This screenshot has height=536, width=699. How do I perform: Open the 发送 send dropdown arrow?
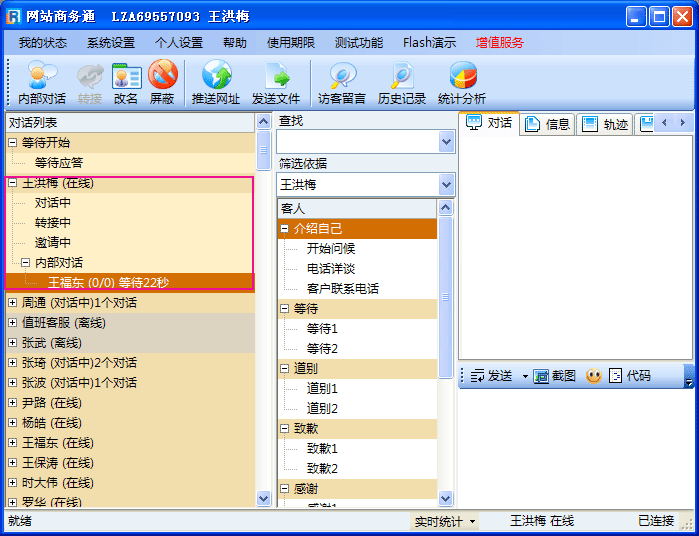524,376
